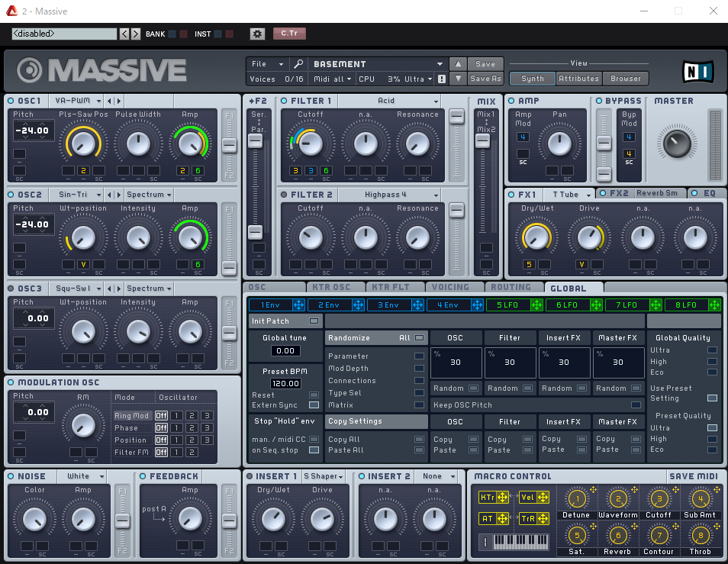Image resolution: width=728 pixels, height=564 pixels.
Task: Open Noise White type dropdown
Action: click(x=82, y=476)
